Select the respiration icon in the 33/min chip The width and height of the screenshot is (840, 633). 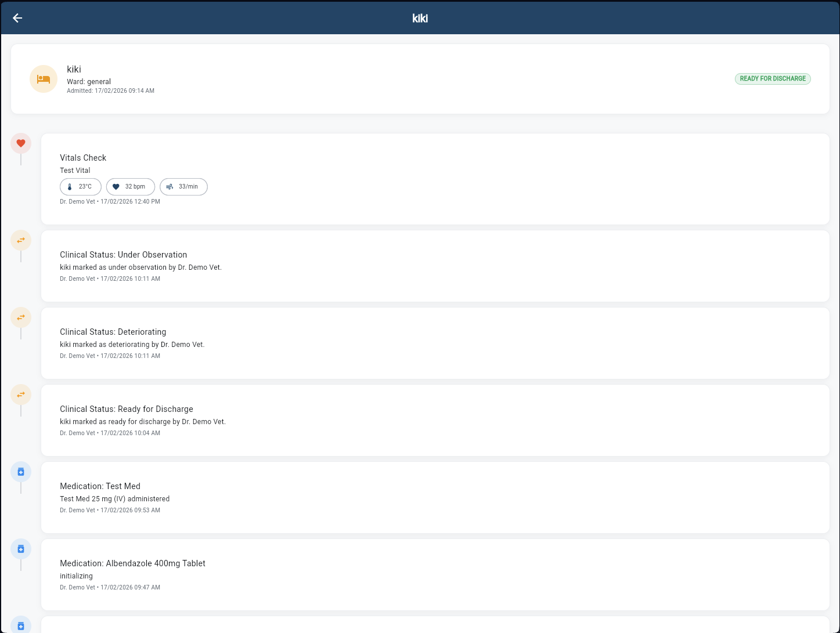click(170, 186)
